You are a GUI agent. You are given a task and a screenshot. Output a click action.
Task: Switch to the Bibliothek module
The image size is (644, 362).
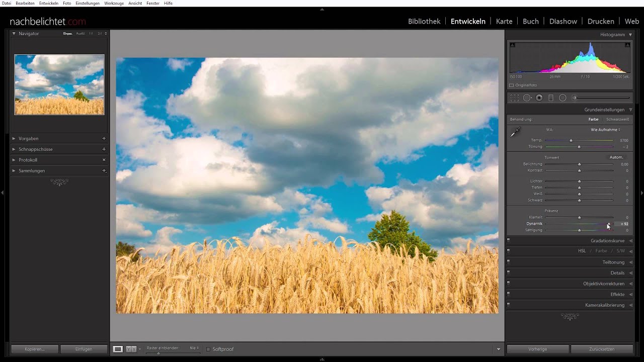(x=424, y=21)
